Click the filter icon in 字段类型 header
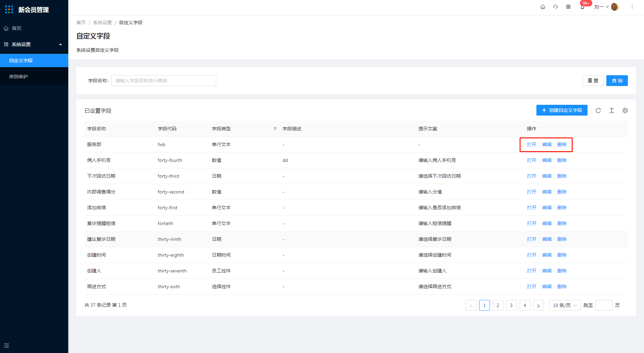Viewport: 644px width, 353px height. pyautogui.click(x=275, y=129)
